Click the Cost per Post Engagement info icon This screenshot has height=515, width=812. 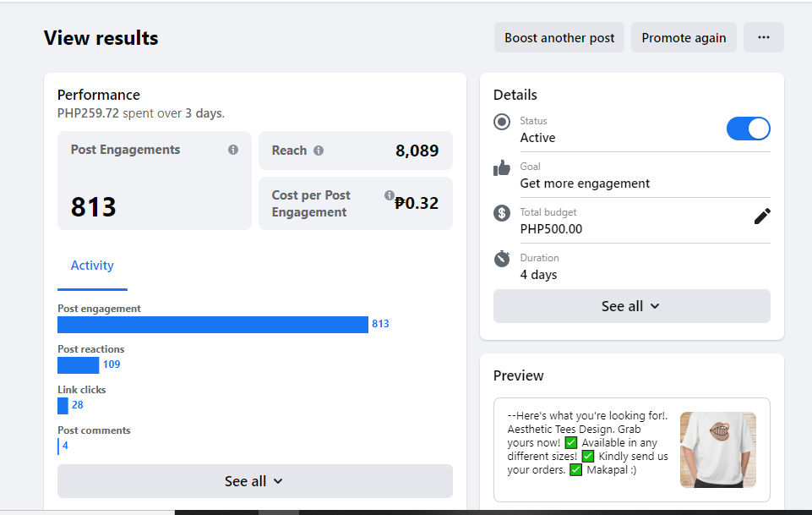pyautogui.click(x=390, y=195)
